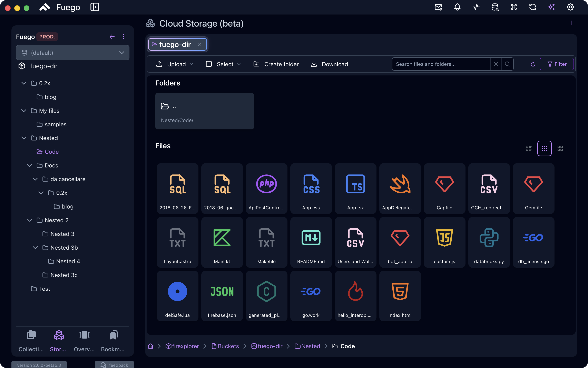Open project three-dots menu
The height and width of the screenshot is (368, 588).
(x=124, y=37)
